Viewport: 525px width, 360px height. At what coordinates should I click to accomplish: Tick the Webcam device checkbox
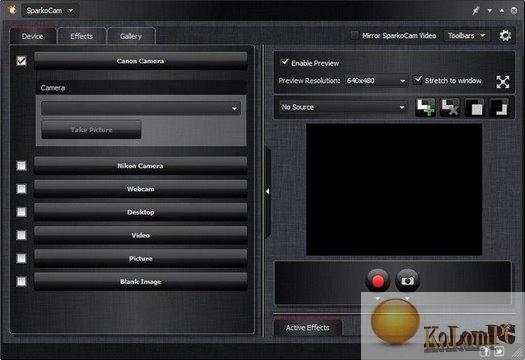pos(21,189)
